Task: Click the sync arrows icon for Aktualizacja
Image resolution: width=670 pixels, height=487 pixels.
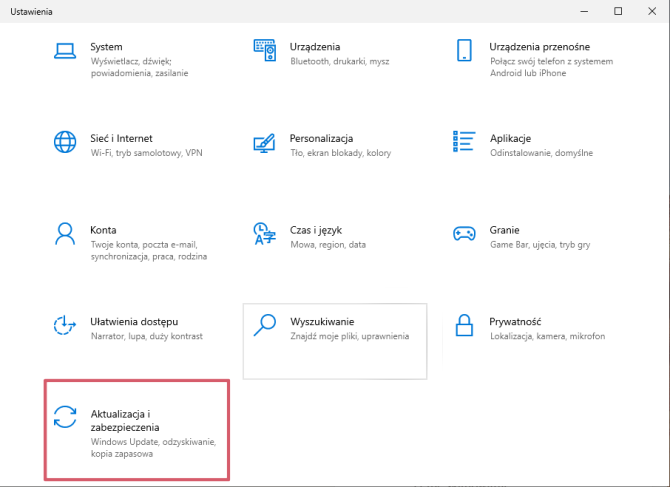Action: pyautogui.click(x=65, y=417)
